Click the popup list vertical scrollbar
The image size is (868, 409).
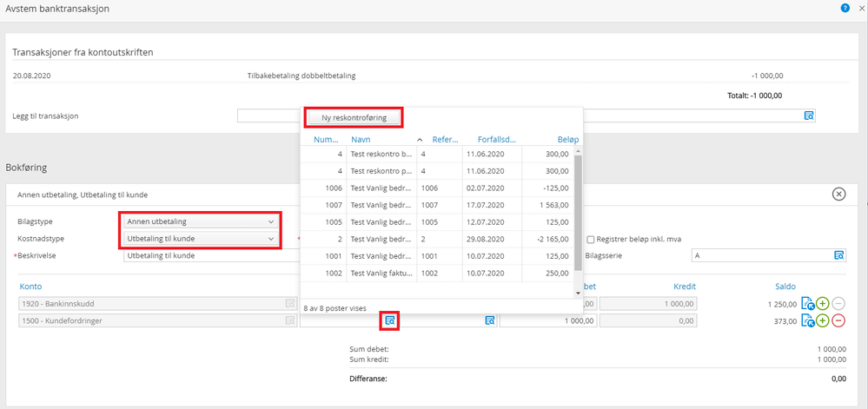pos(579,217)
